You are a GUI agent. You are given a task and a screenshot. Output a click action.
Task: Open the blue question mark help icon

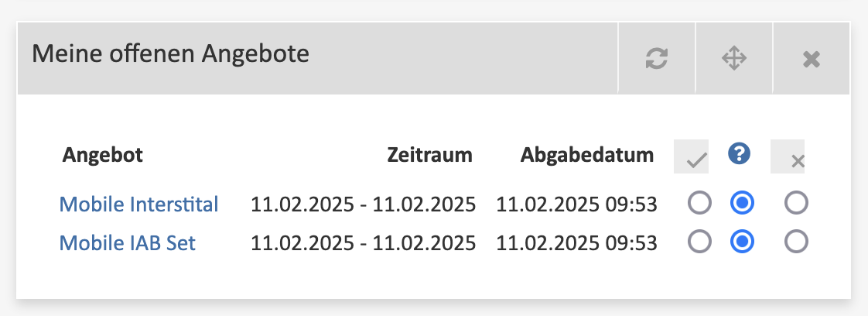coord(739,153)
